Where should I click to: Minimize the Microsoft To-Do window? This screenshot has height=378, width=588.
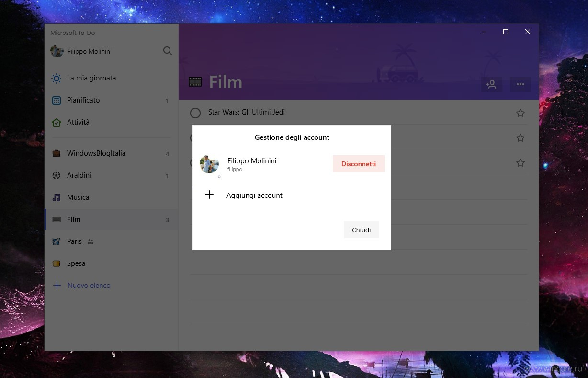tap(484, 32)
